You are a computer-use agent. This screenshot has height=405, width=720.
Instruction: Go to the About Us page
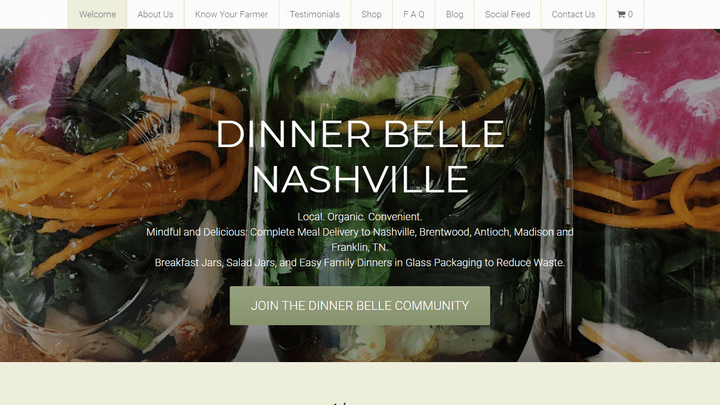[x=155, y=14]
